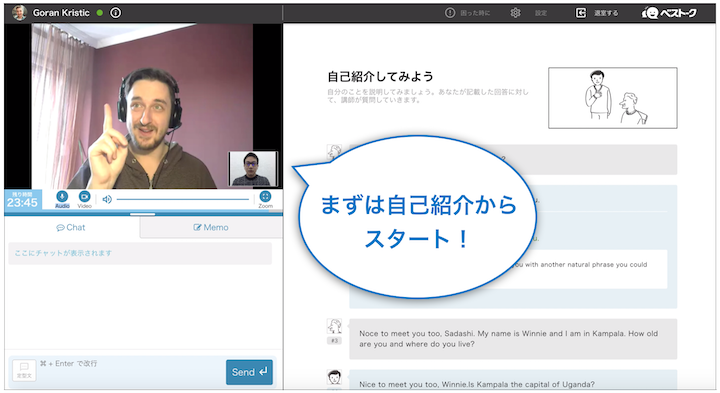Viewport: 720px width, 393px height.
Task: Send the chat message
Action: coord(249,372)
